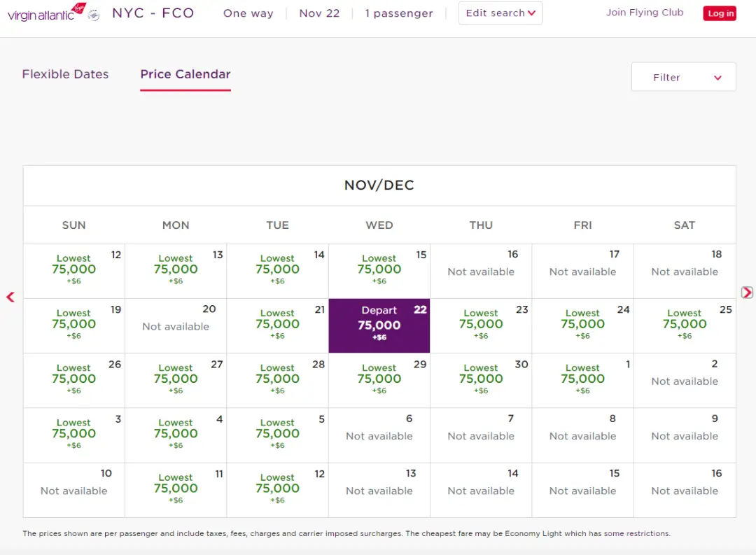Select the Depart 22 highlighted date cell
This screenshot has height=555, width=756.
379,325
